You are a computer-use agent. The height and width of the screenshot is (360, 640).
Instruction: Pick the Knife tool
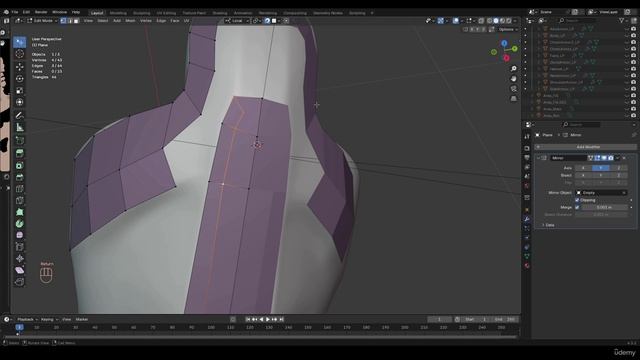[x=20, y=200]
